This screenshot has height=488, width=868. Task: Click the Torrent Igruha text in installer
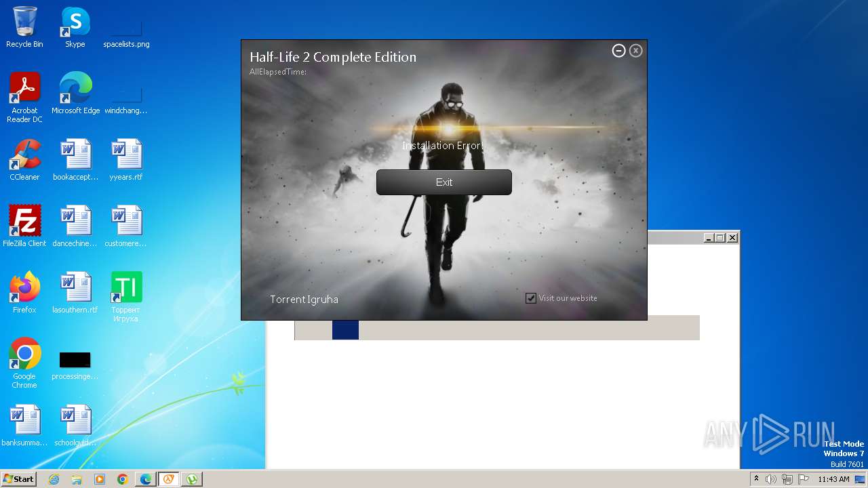point(304,300)
